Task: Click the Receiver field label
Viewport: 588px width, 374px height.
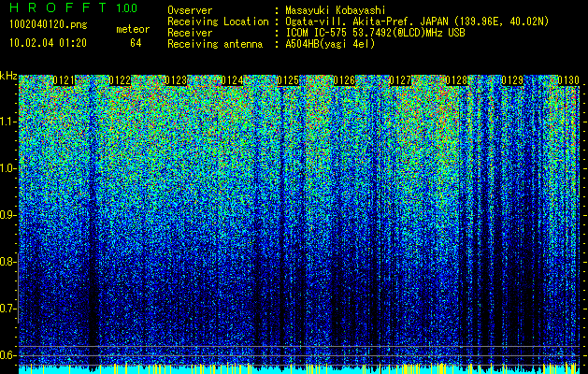Action: (190, 33)
